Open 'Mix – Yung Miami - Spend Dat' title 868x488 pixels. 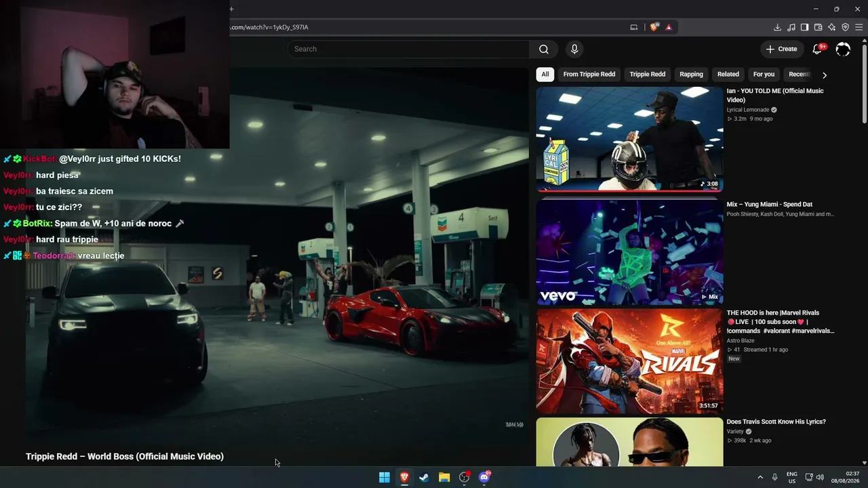770,204
